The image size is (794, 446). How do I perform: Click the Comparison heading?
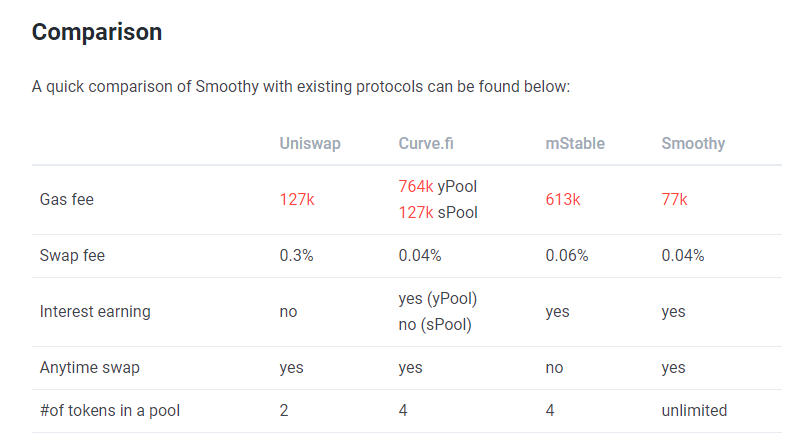97,32
